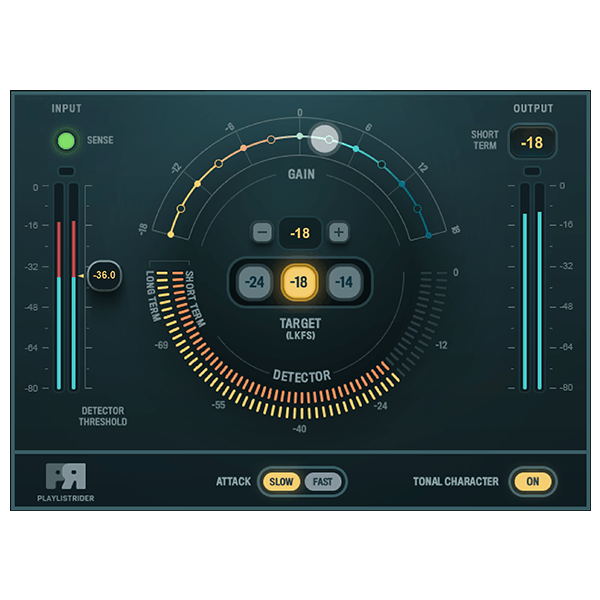Click the output level meter
600x600 pixels.
[532, 288]
